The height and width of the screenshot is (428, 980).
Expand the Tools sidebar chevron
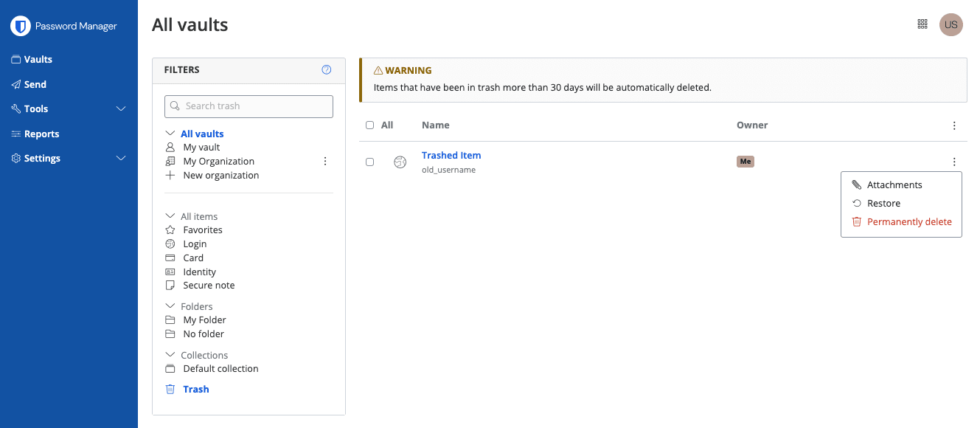[x=121, y=108]
